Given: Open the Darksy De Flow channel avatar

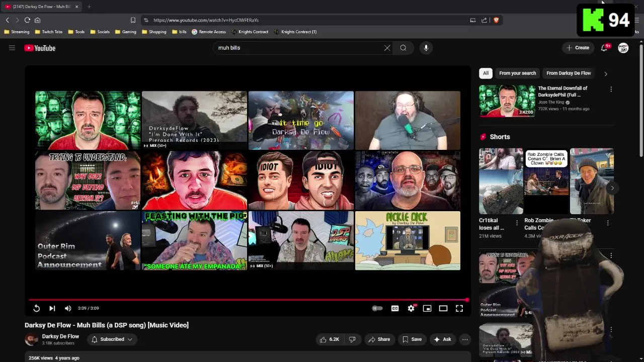Looking at the screenshot, I should pos(31,339).
